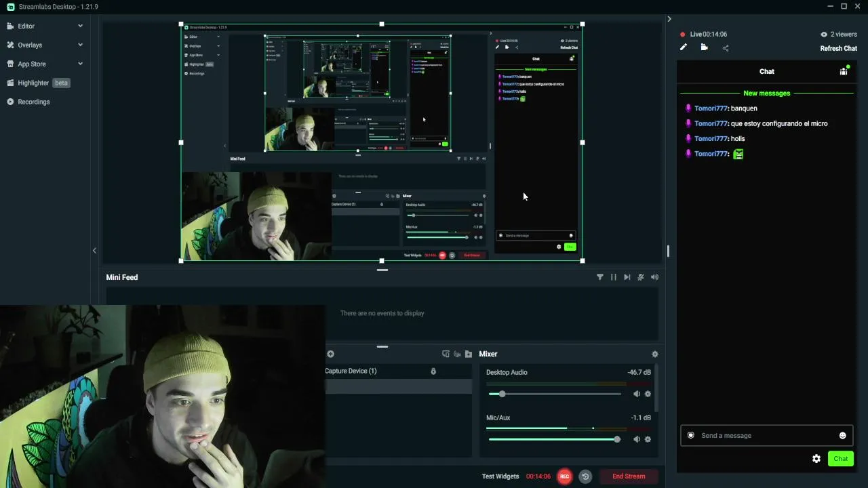Viewport: 868px width, 488px height.
Task: Pause the Mini Feed event queue
Action: [614, 277]
